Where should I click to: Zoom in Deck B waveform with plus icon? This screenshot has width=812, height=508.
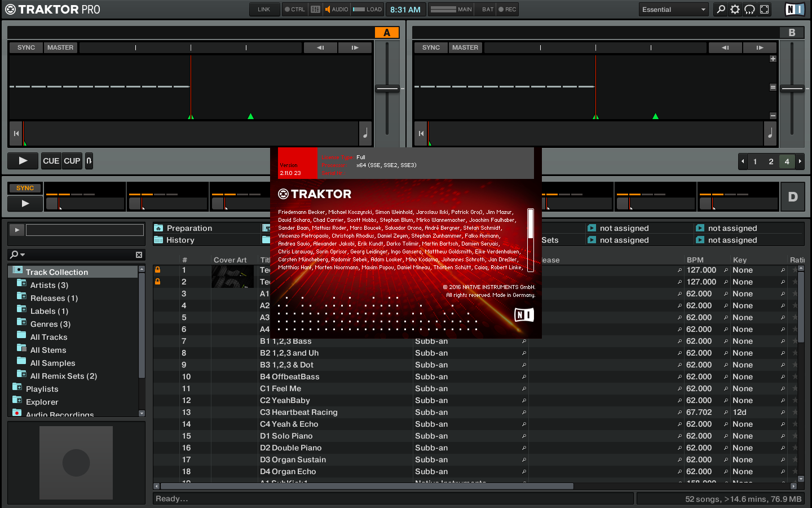tap(773, 59)
